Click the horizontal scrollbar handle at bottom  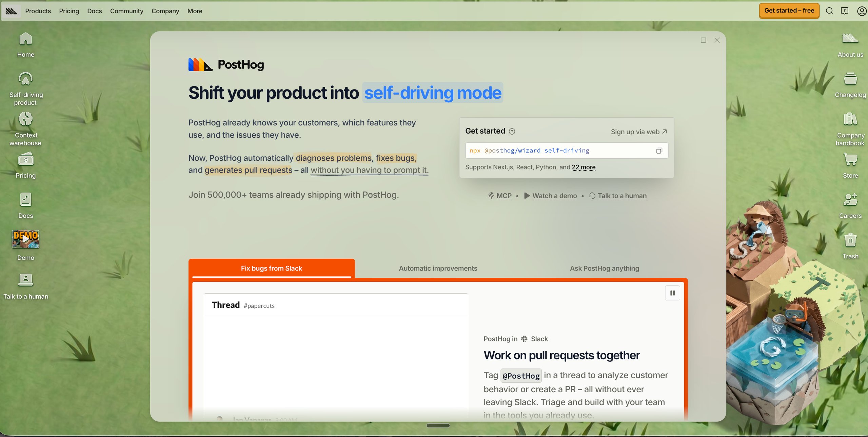tap(438, 425)
